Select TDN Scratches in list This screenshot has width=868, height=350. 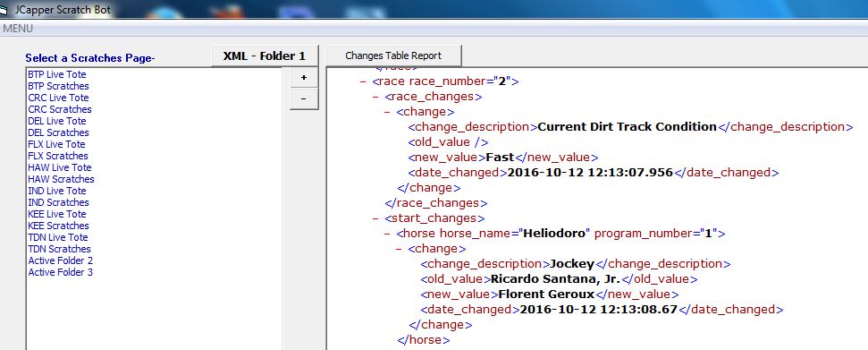tap(59, 249)
